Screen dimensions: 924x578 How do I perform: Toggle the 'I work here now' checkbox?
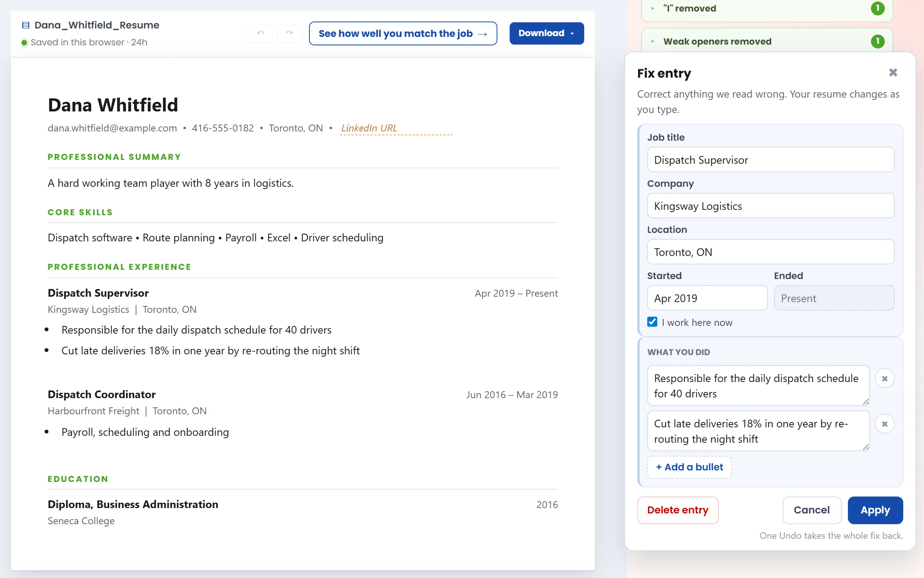pos(652,322)
